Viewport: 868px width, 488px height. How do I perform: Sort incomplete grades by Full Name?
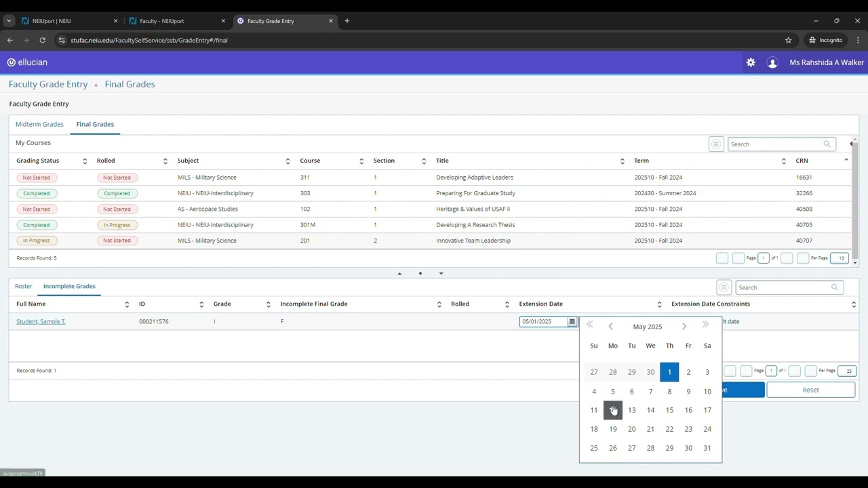coord(127,304)
